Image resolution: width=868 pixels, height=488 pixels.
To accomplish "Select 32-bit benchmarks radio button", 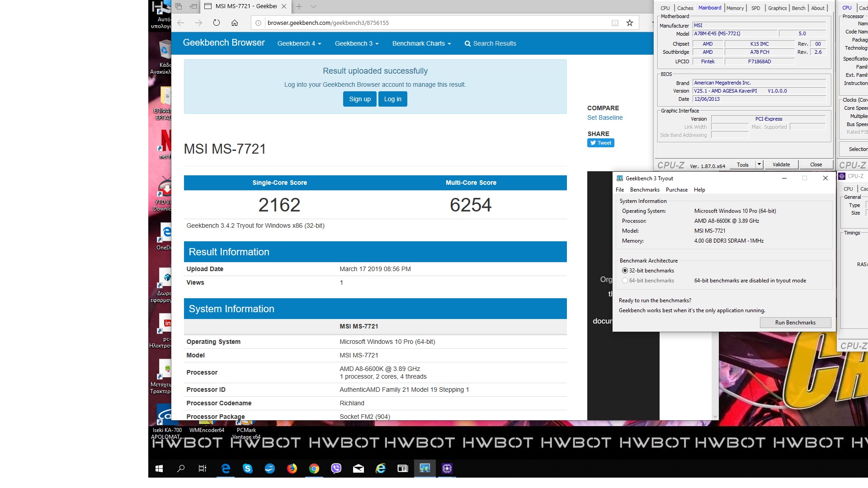I will pos(625,271).
